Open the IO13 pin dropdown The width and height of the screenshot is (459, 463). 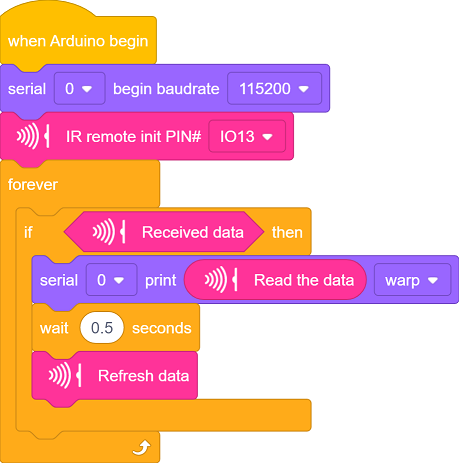pos(247,136)
